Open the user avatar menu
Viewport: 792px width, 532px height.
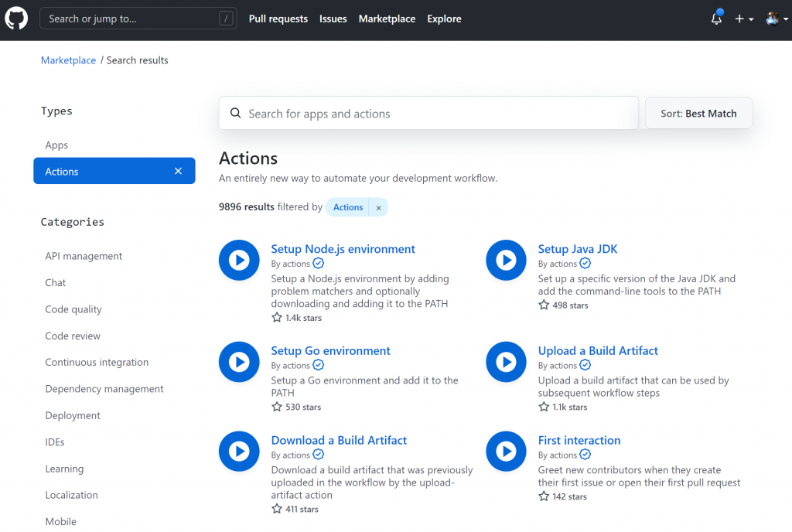pyautogui.click(x=777, y=19)
